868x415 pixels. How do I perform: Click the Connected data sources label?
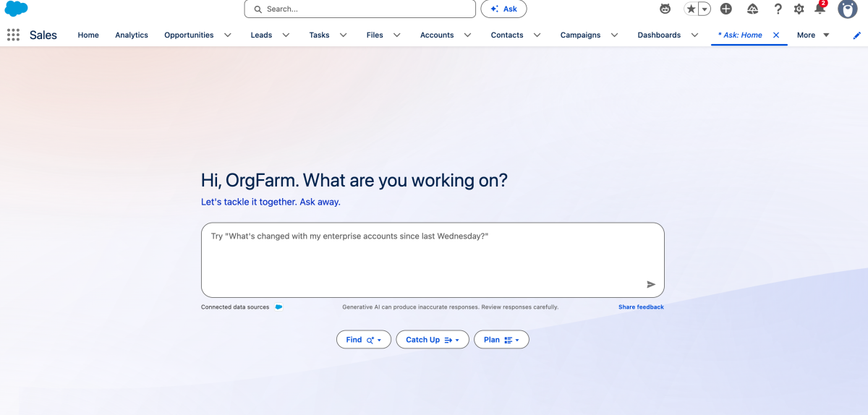[x=235, y=307]
